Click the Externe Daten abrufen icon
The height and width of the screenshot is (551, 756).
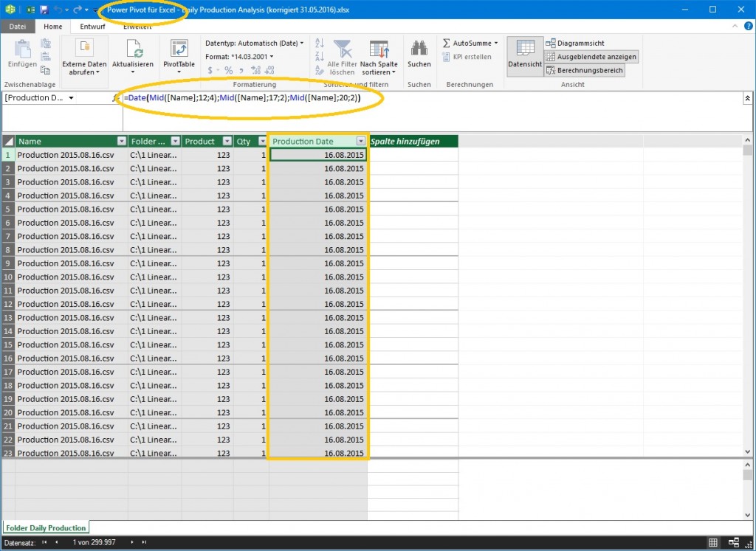(84, 55)
